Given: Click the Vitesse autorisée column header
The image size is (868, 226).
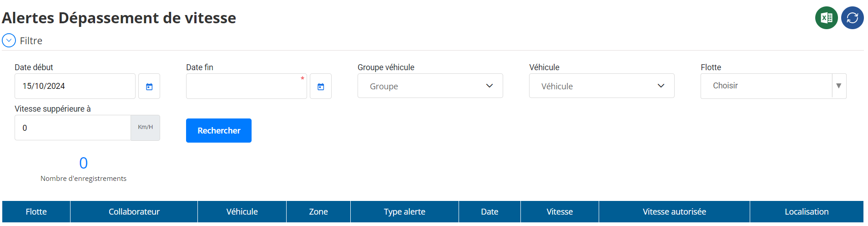Looking at the screenshot, I should click(674, 211).
